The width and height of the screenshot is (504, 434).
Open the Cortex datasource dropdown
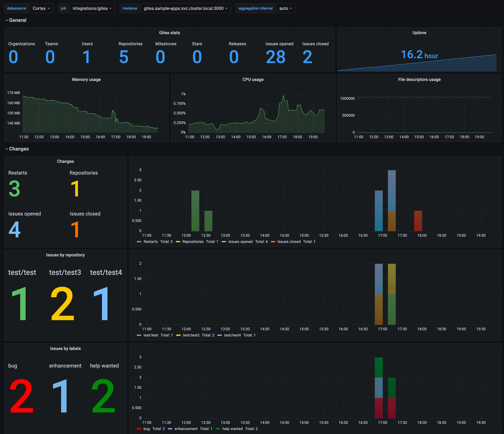coord(41,8)
